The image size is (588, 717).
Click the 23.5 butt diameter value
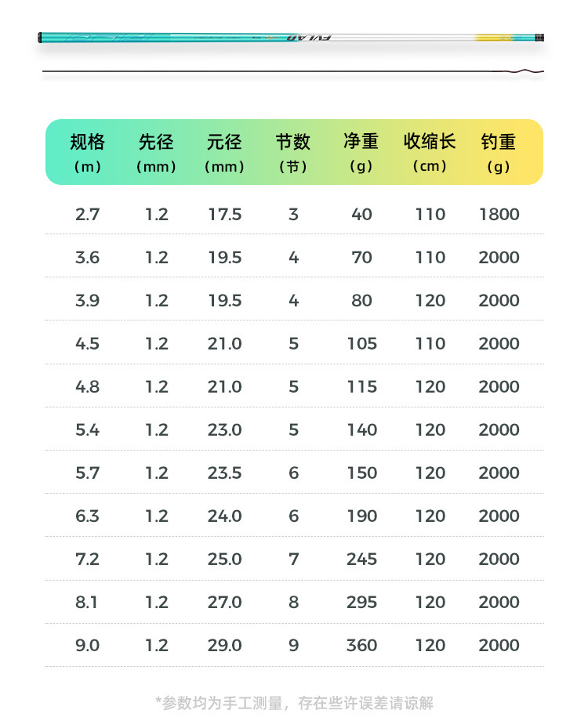pyautogui.click(x=224, y=473)
